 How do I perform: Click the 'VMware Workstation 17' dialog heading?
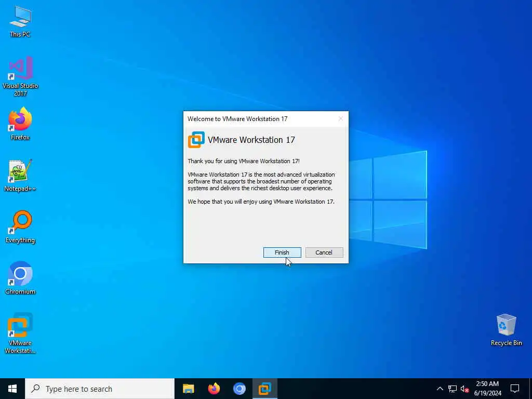(x=251, y=140)
